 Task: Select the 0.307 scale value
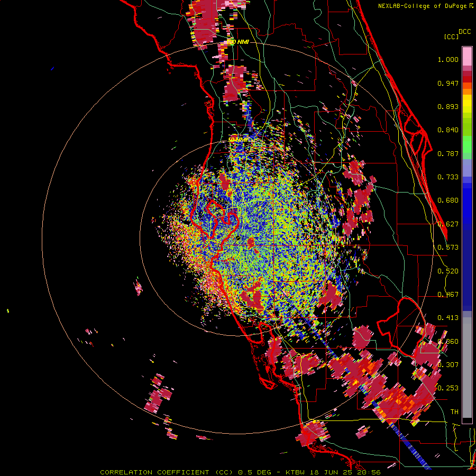pos(448,364)
